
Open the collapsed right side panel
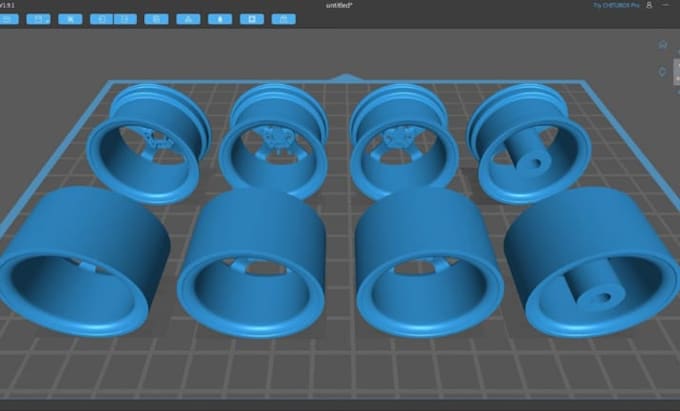coord(677,72)
